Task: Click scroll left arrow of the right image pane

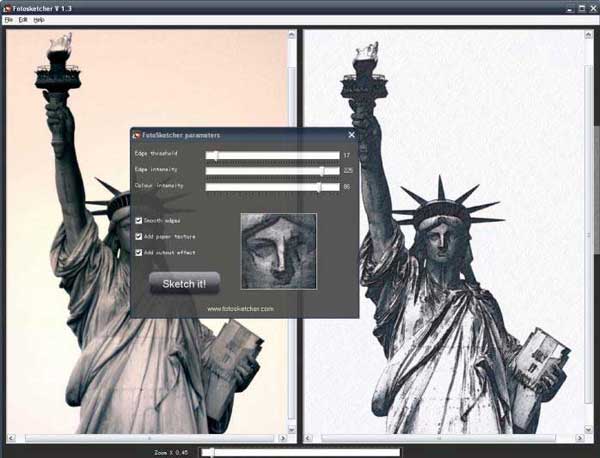Action: (308, 438)
